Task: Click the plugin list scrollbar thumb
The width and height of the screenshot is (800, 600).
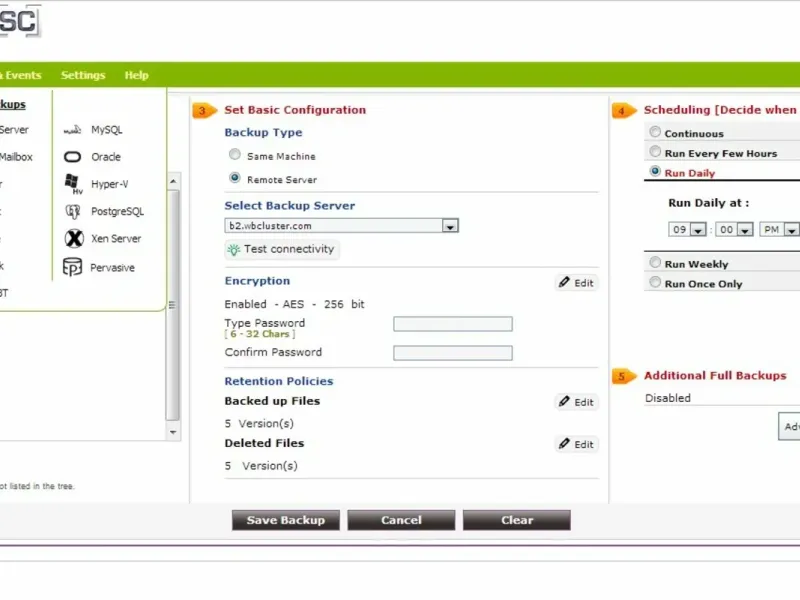Action: [x=173, y=305]
